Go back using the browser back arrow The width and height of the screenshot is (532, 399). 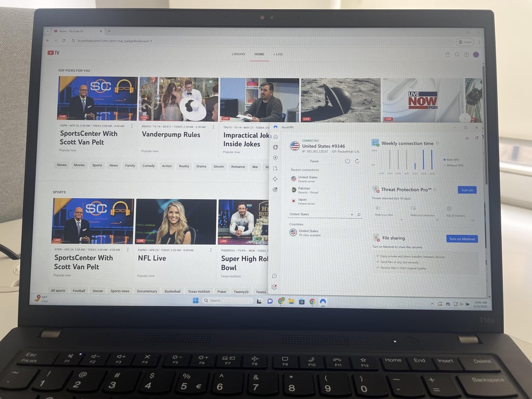[47, 41]
